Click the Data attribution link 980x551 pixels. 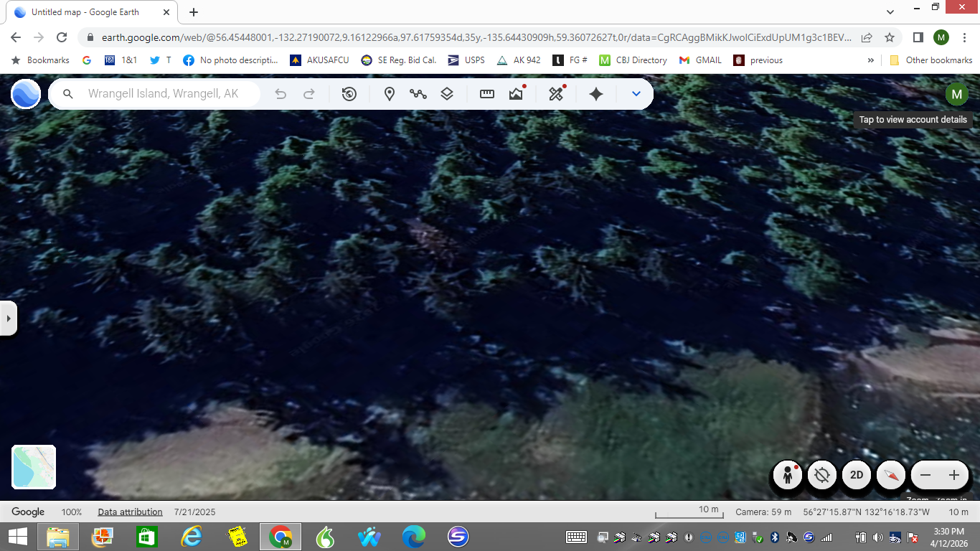[130, 512]
